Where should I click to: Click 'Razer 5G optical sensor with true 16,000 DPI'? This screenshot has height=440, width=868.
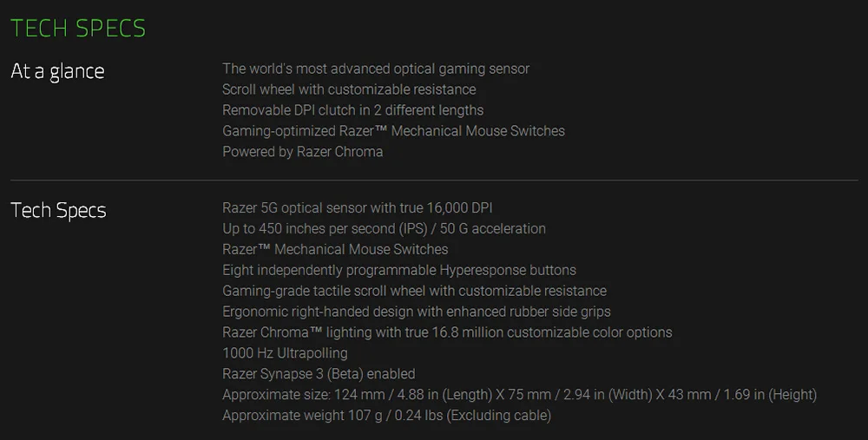coord(358,208)
